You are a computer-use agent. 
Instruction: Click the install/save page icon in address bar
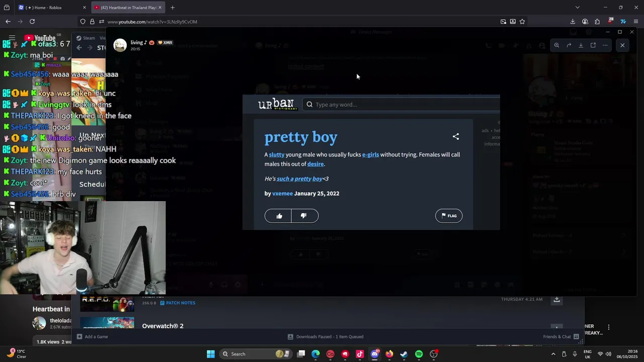513,22
